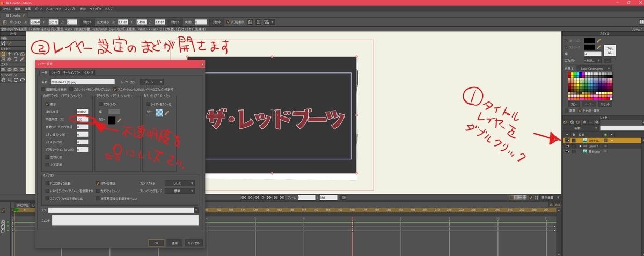Screen dimensions: 644x256
Task: Enable 編集時に非表示 checkbox
Action: pos(43,89)
